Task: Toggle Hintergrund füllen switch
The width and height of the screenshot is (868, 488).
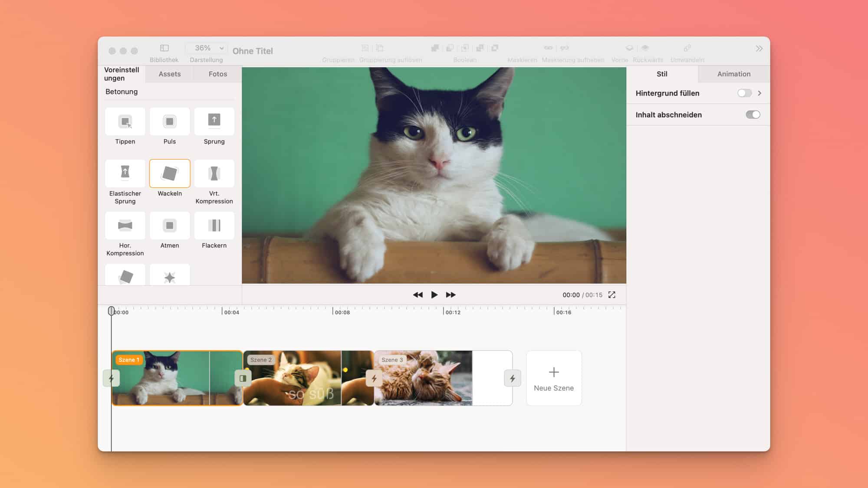Action: point(744,93)
